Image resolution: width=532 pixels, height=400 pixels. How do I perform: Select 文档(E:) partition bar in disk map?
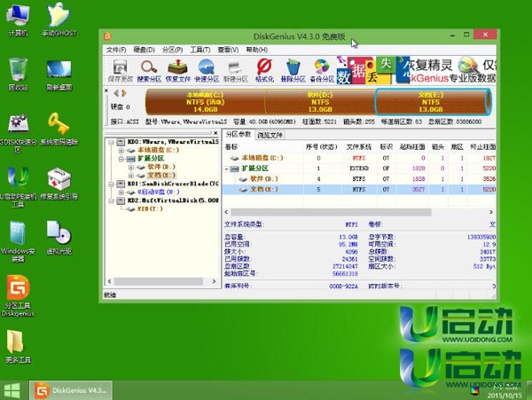431,102
